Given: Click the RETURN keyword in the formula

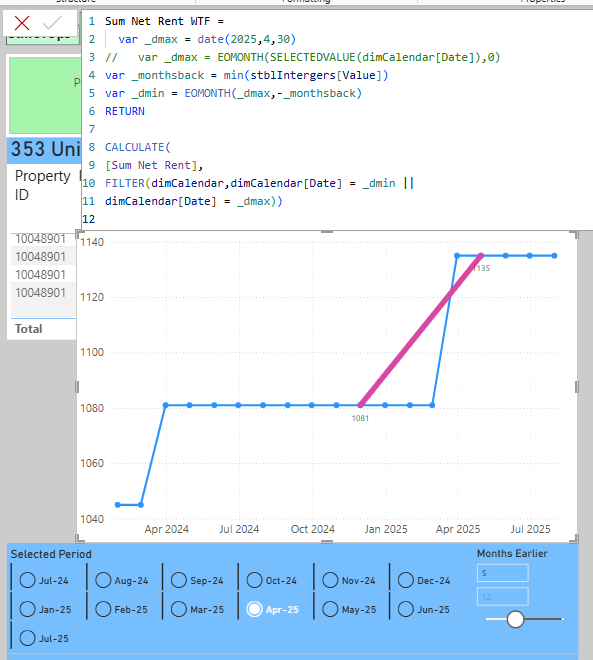Looking at the screenshot, I should click(x=125, y=111).
